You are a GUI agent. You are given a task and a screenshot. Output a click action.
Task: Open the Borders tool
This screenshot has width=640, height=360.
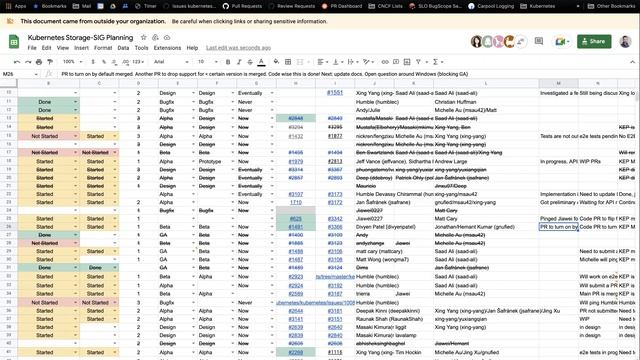(x=288, y=62)
